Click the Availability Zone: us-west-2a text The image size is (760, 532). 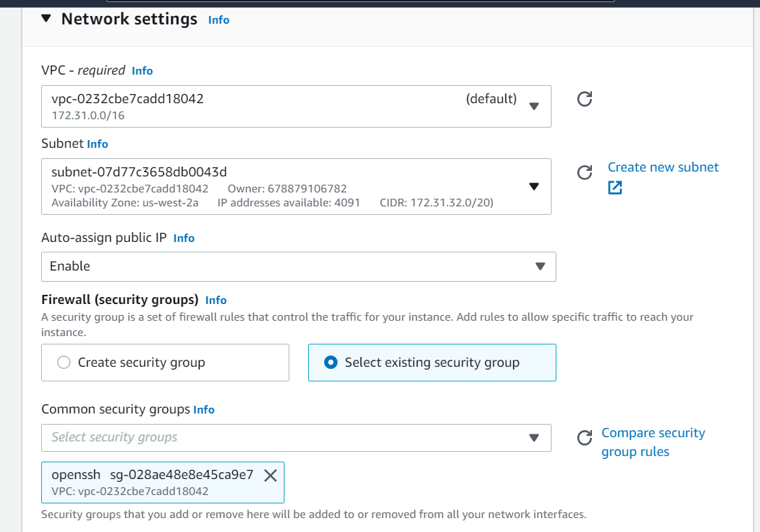(125, 202)
